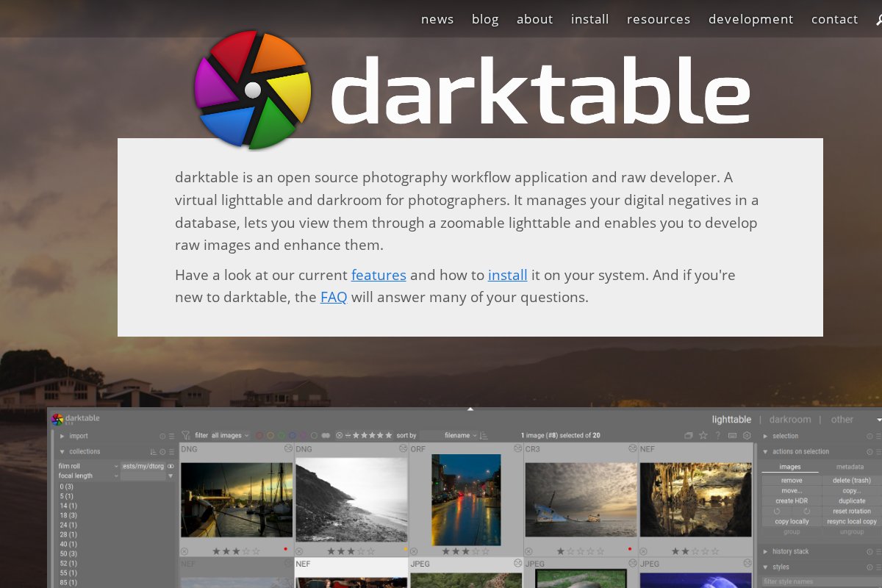Select the CR3 shipwreck thumbnail
Viewport: 882px width, 588px height.
coord(581,500)
